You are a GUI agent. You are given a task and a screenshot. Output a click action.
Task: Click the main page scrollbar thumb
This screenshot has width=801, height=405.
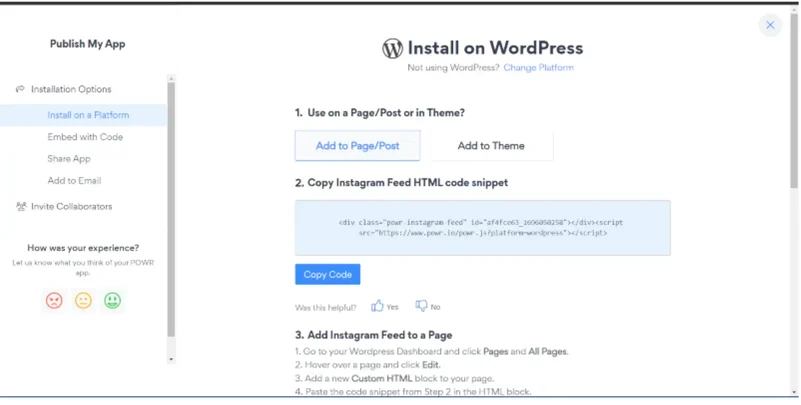tap(794, 100)
